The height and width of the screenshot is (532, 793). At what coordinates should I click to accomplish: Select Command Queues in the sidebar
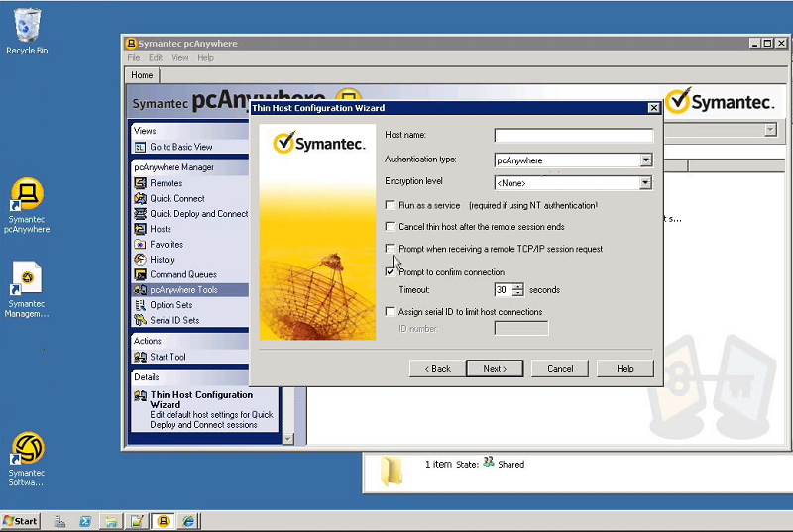pyautogui.click(x=182, y=274)
